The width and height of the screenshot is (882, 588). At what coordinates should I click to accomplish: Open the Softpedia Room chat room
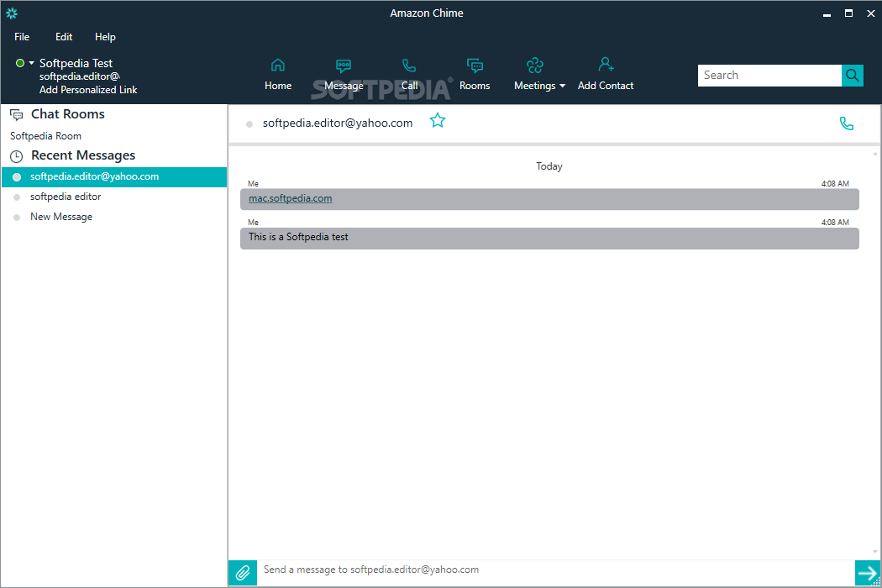point(45,135)
